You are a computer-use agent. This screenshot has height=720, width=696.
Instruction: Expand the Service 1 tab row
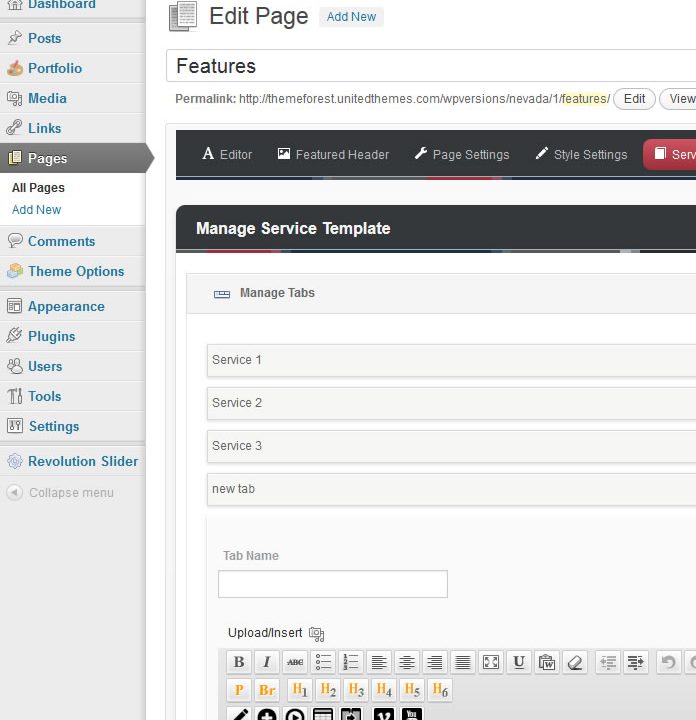(x=450, y=360)
